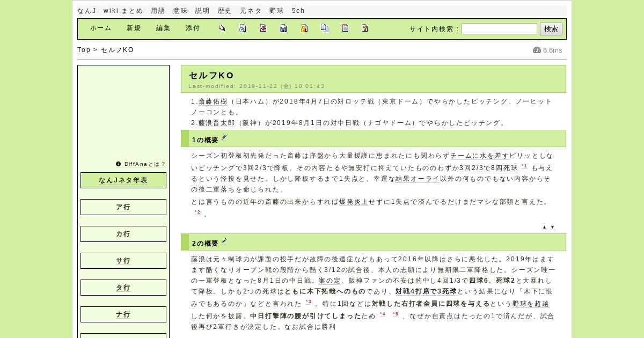644x338 pixels.
Task: Open footnote *3 reference
Action: coord(308,302)
